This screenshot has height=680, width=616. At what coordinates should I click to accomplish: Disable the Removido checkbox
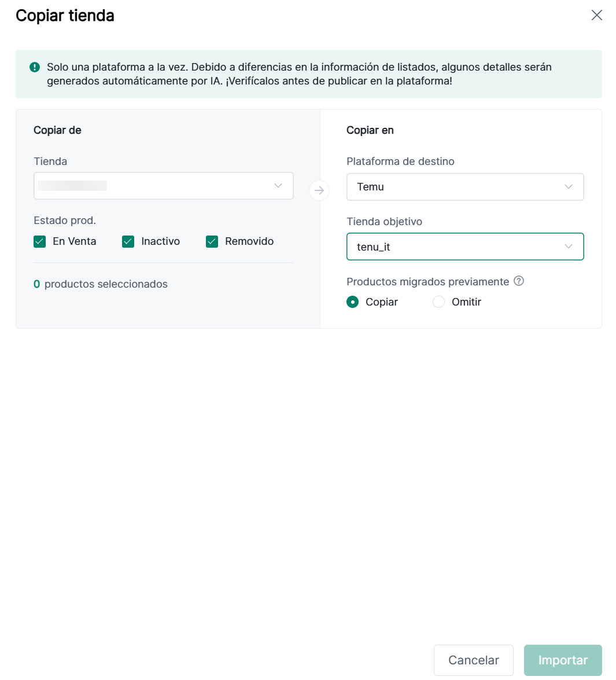[212, 241]
